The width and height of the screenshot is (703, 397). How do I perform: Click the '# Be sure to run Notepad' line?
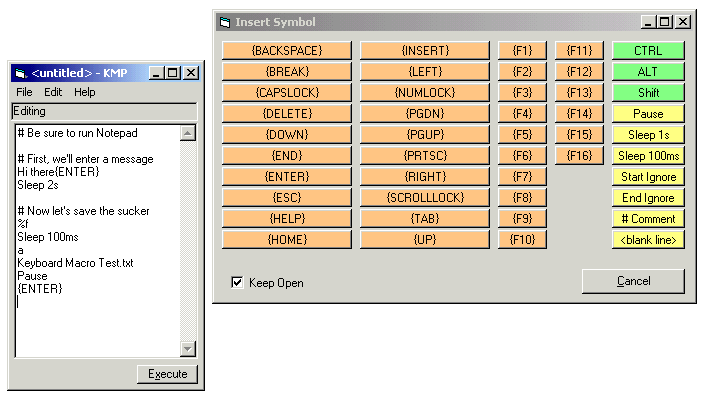coord(78,133)
